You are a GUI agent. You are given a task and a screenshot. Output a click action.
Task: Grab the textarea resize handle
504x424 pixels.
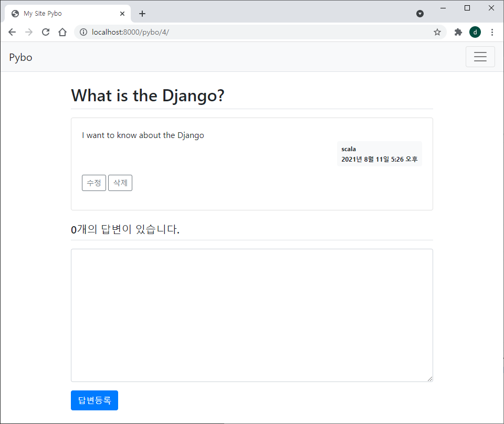click(x=430, y=379)
